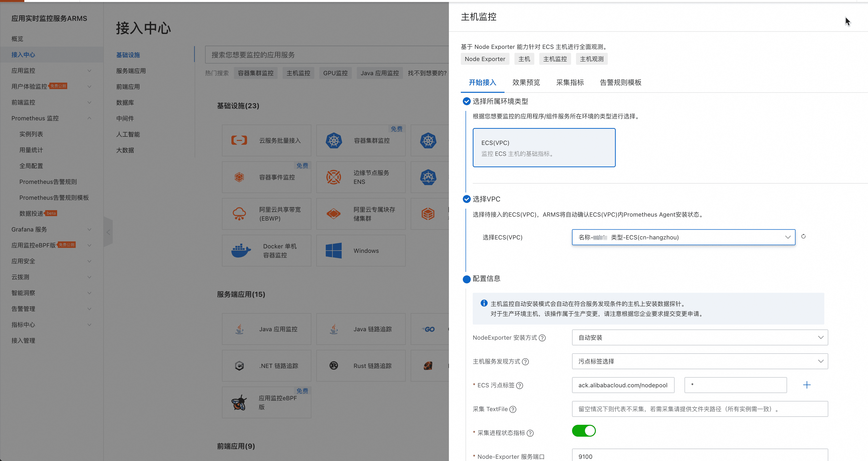Click the 选择VPC step check indicator

[467, 199]
